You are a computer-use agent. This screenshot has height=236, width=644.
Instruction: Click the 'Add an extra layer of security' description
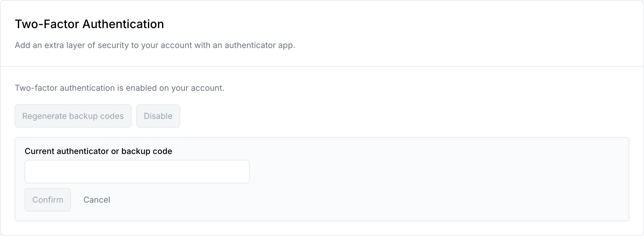coord(155,45)
